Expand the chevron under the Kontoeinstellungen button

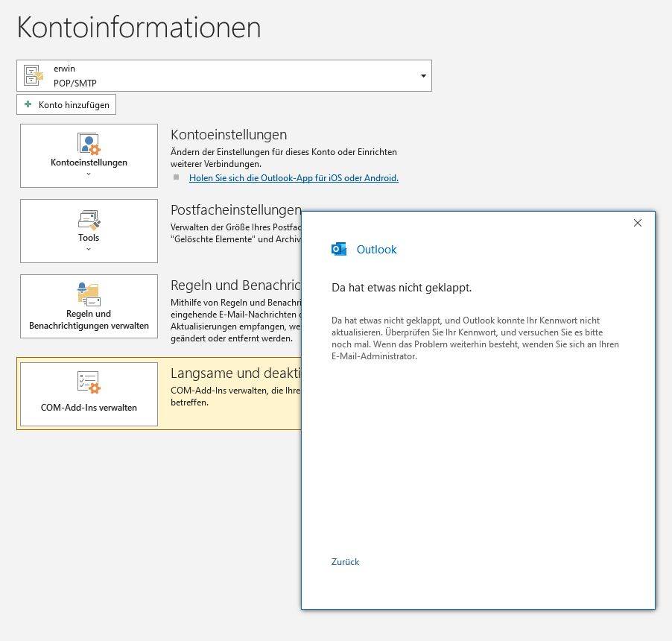[x=89, y=174]
